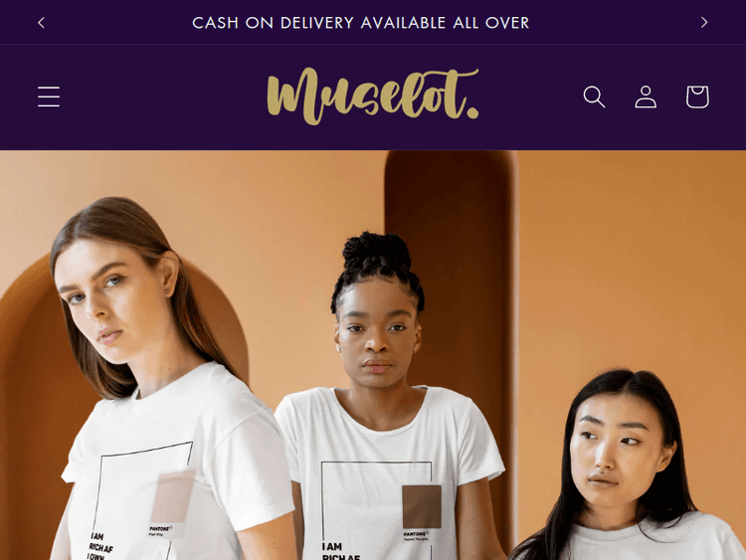Show next announcement with right arrow
Image resolution: width=746 pixels, height=560 pixels.
pyautogui.click(x=704, y=22)
